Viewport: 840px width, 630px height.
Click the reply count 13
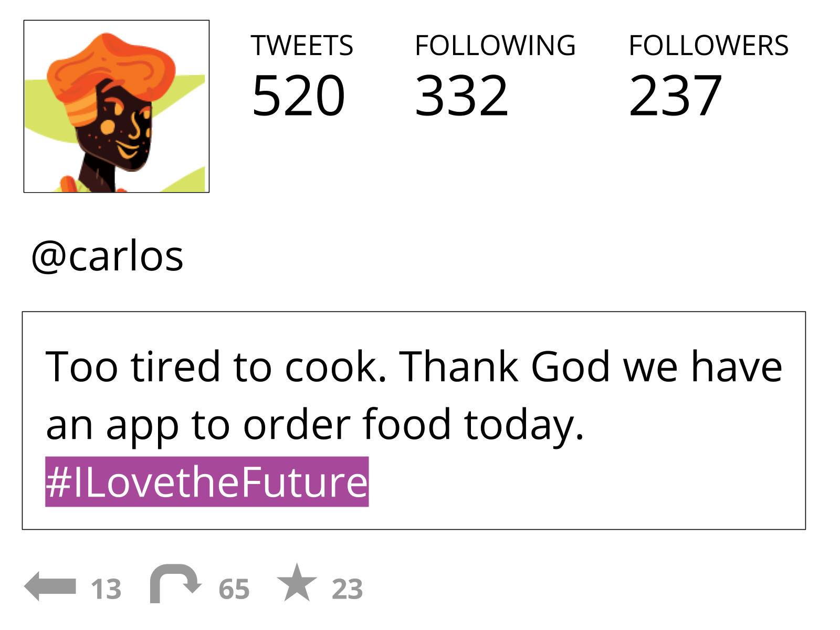pos(106,589)
